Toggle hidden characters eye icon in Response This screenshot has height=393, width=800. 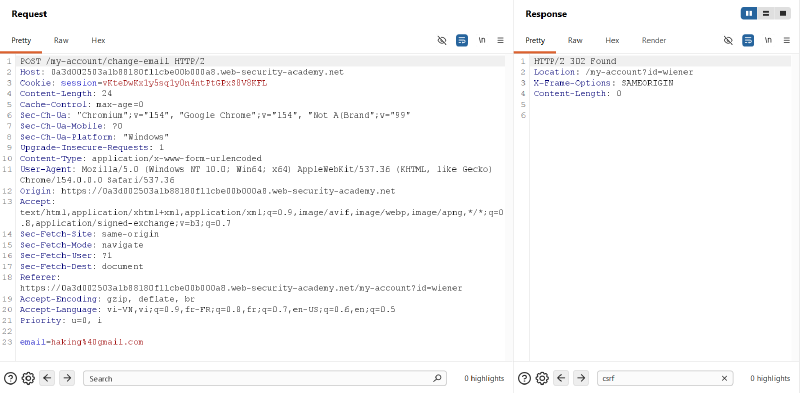(x=729, y=40)
